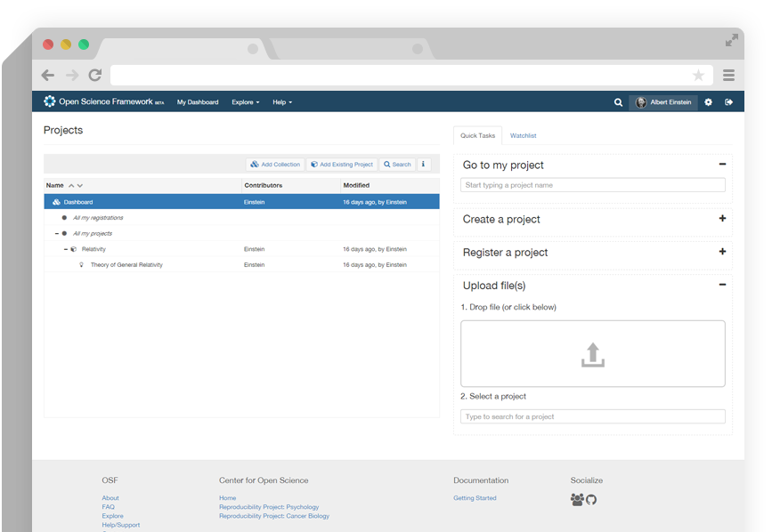Collapse the Upload file(s) panel

tap(721, 286)
